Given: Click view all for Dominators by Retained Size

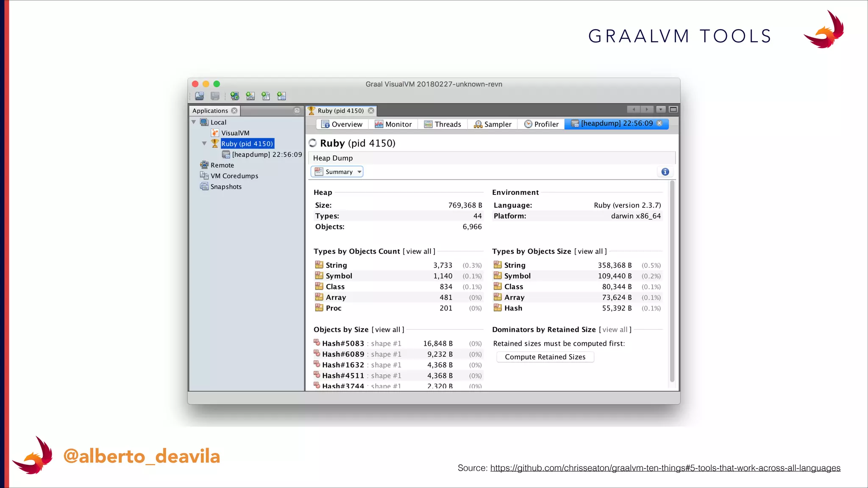Looking at the screenshot, I should tap(615, 330).
